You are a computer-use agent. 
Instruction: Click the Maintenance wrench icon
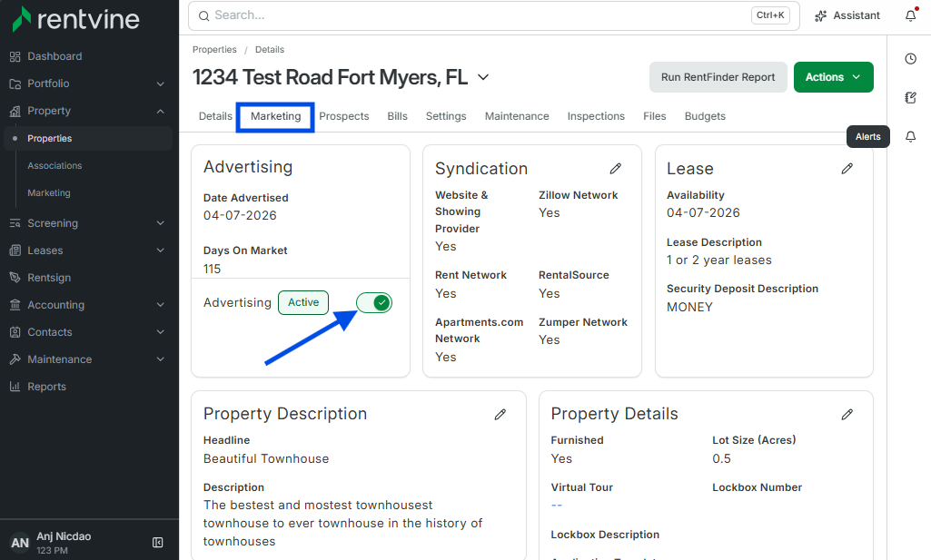click(15, 359)
